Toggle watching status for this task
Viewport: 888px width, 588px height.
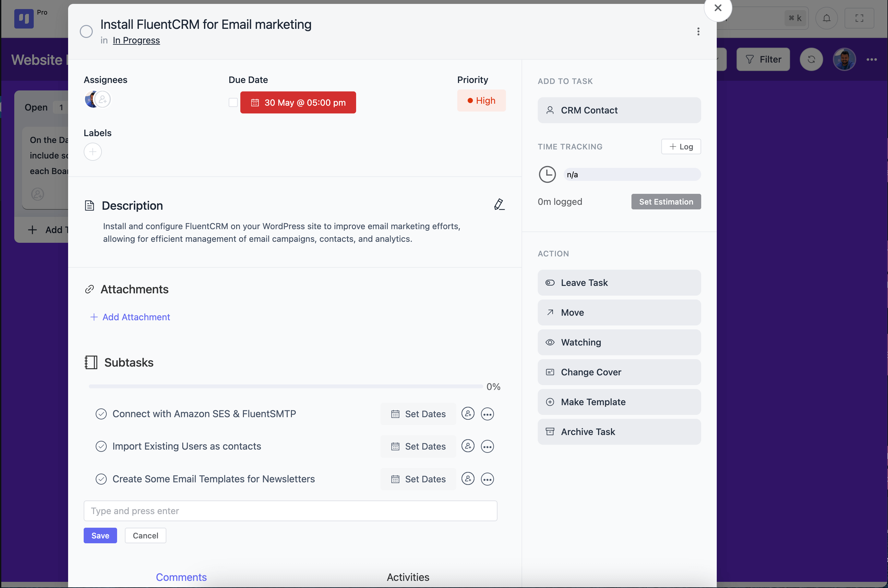pyautogui.click(x=619, y=342)
